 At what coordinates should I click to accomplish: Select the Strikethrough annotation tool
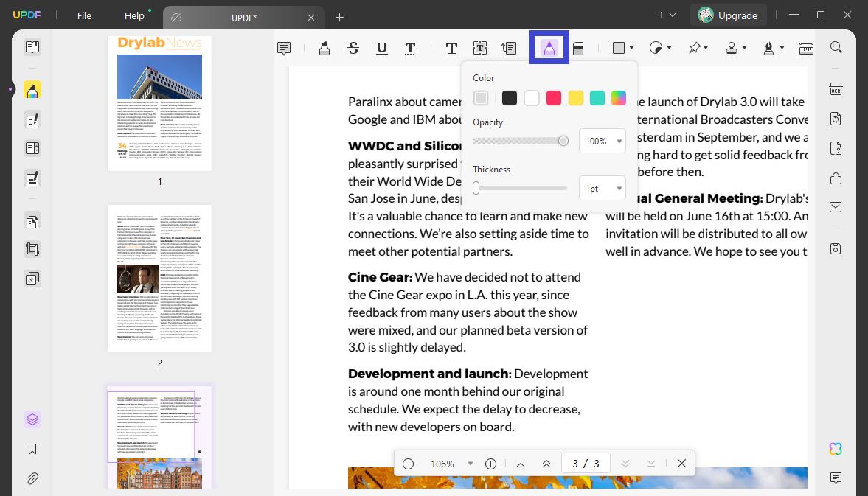click(x=353, y=48)
